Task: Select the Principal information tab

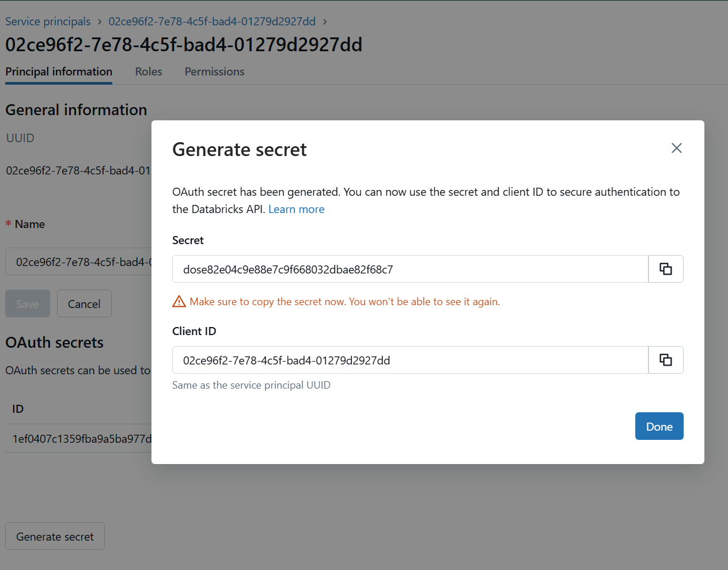Action: coord(59,71)
